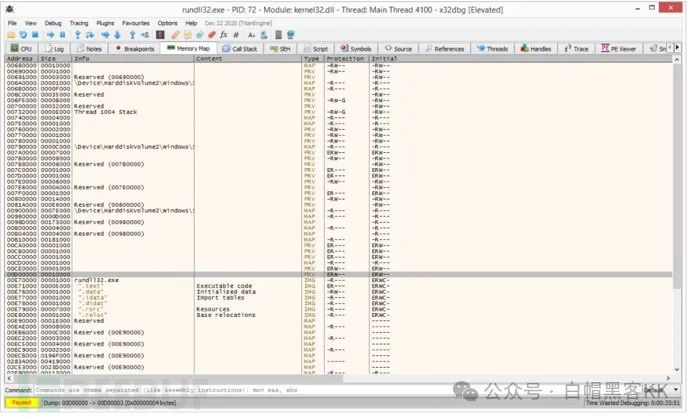The height and width of the screenshot is (419, 690).
Task: Open the Labels toolbar icon
Action: coord(200,35)
